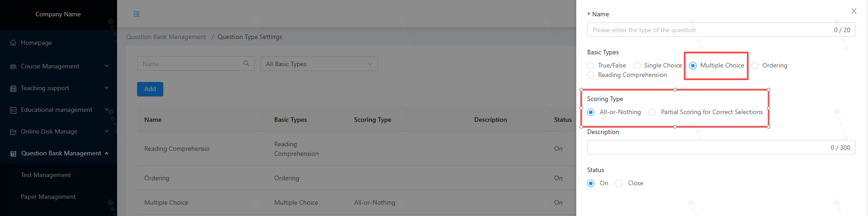Set Status to Close
Image resolution: width=868 pixels, height=216 pixels.
619,183
